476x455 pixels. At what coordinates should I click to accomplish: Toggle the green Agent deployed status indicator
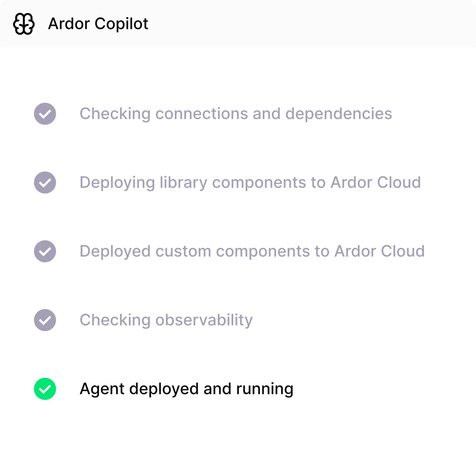point(45,389)
